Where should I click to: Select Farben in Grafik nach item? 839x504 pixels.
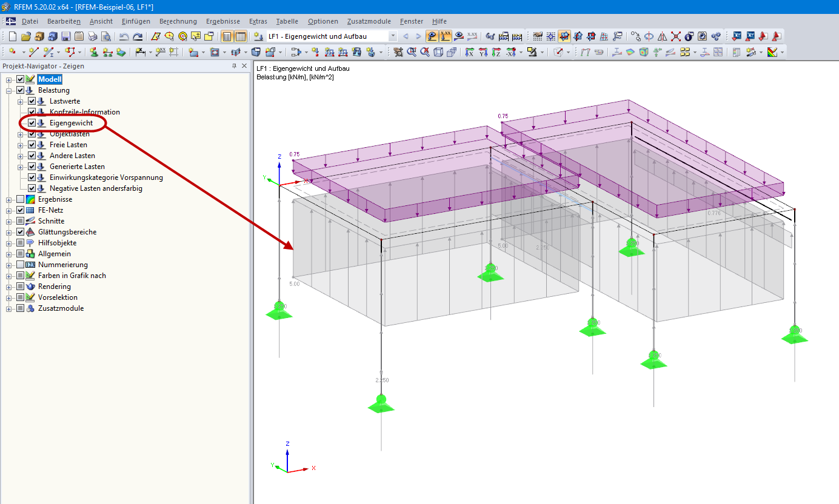pyautogui.click(x=72, y=276)
